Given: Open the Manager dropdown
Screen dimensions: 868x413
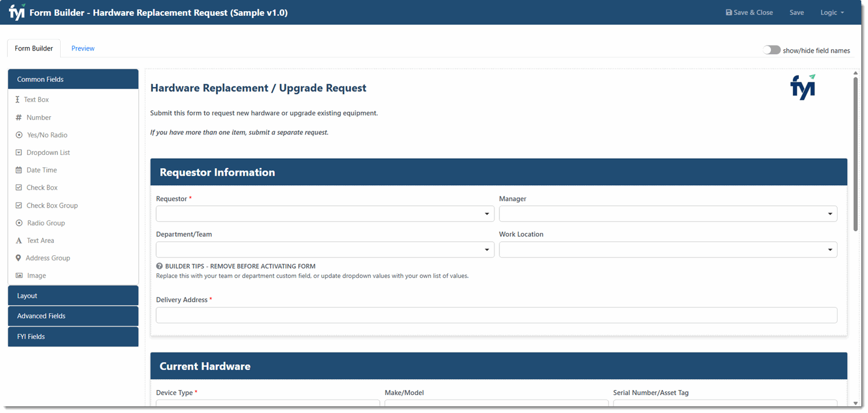Looking at the screenshot, I should [668, 214].
